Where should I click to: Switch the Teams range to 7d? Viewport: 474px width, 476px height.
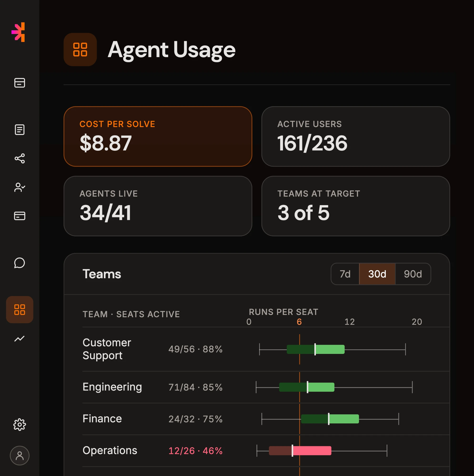coord(345,274)
